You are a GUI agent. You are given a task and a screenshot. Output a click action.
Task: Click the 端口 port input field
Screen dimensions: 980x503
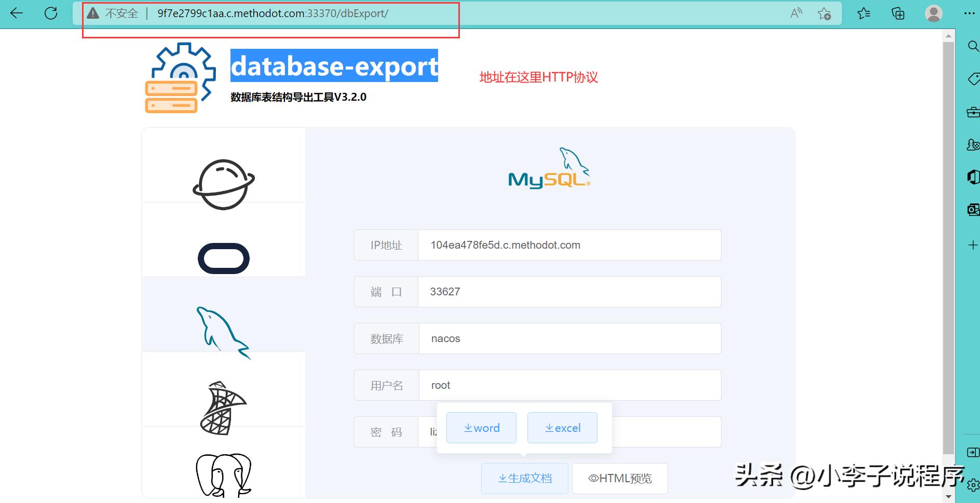(569, 292)
